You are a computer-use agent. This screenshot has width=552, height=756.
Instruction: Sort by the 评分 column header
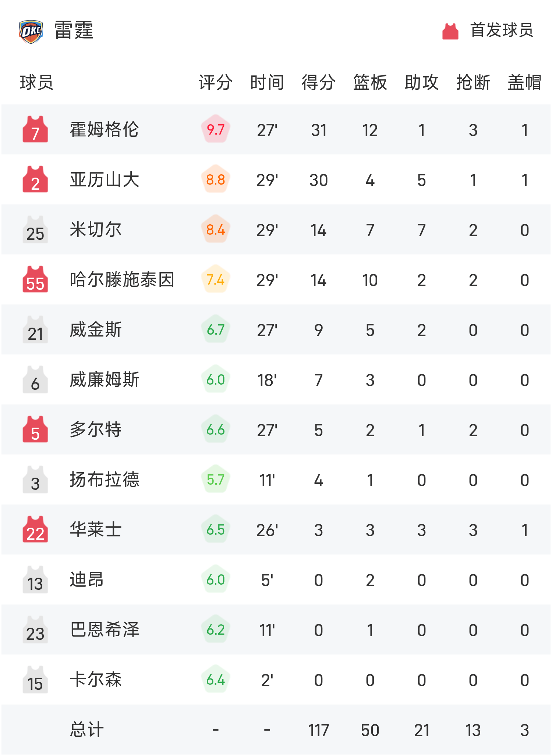(x=216, y=82)
